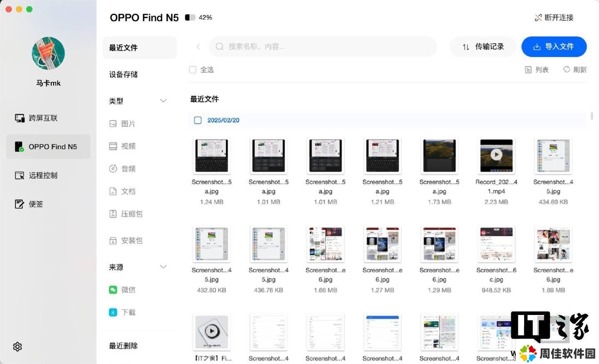The image size is (599, 364).
Task: Switch to 列表 list view
Action: coord(537,70)
